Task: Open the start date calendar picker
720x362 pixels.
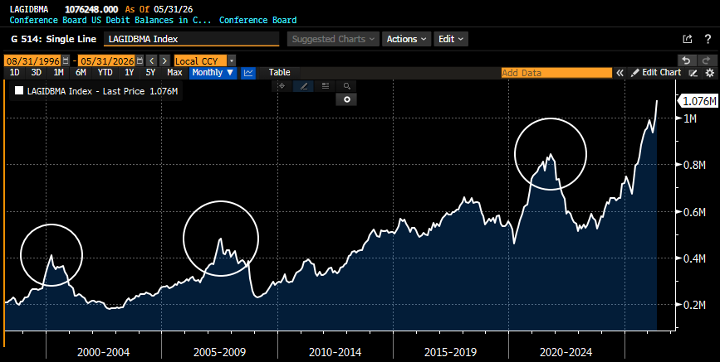Action: tap(66, 61)
